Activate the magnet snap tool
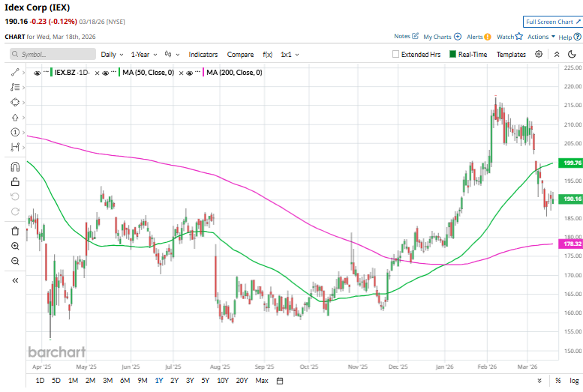Viewport: 583px width, 392px height. click(x=15, y=166)
